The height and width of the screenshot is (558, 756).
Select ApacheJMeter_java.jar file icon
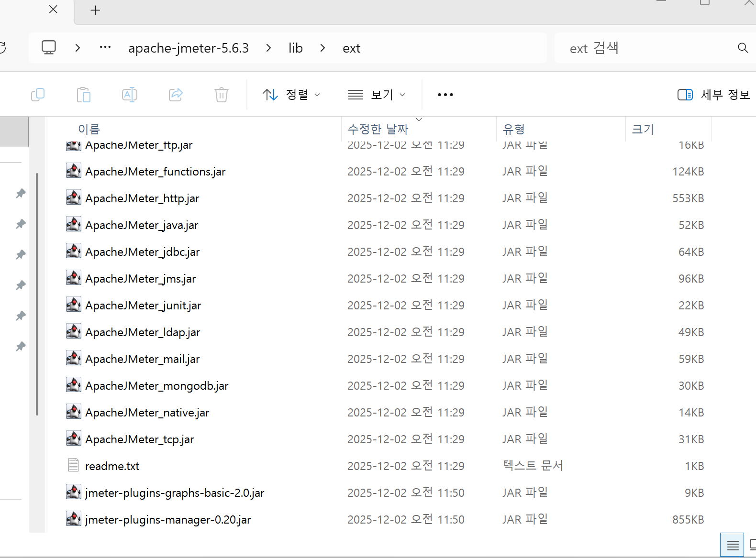tap(74, 225)
